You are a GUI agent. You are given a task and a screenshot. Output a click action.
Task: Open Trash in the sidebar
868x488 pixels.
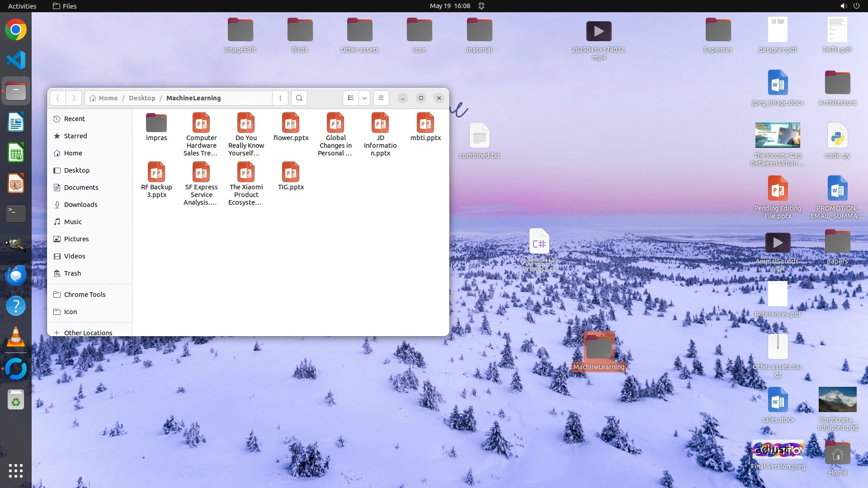pos(72,273)
